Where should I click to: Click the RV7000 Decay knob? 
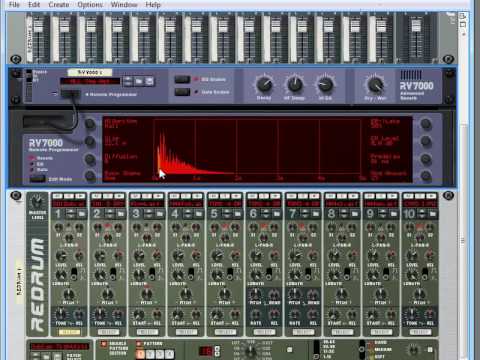pyautogui.click(x=264, y=84)
